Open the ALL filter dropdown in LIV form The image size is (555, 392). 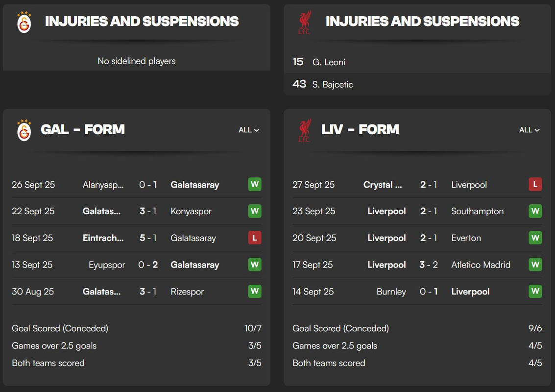(x=529, y=130)
